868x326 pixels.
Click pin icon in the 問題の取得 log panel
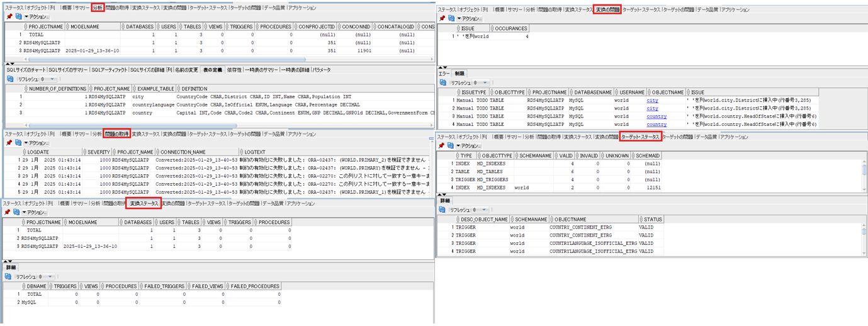[9, 143]
